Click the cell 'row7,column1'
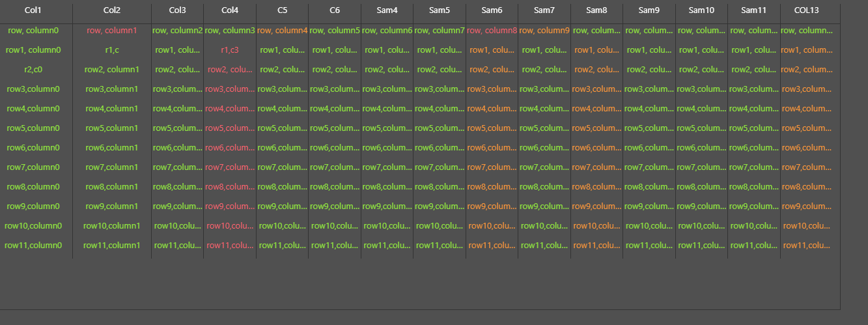This screenshot has height=325, width=868. point(112,167)
